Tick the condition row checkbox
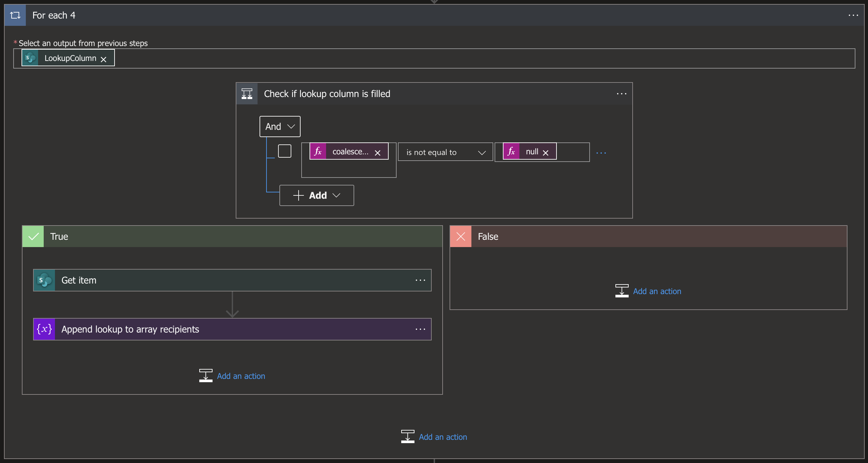This screenshot has height=463, width=868. click(284, 151)
